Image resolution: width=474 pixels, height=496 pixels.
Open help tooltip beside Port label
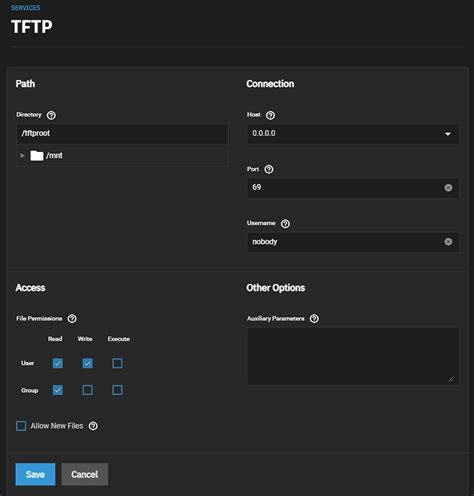269,169
